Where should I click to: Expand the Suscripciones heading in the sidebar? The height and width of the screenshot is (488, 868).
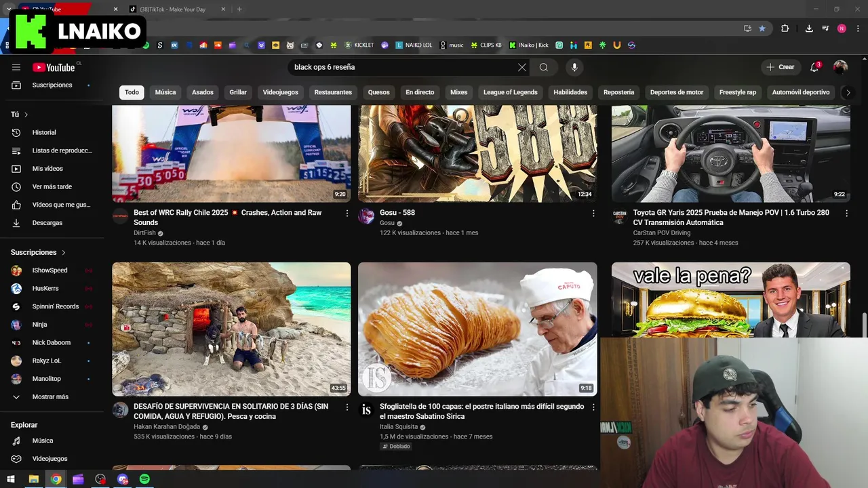click(x=39, y=252)
